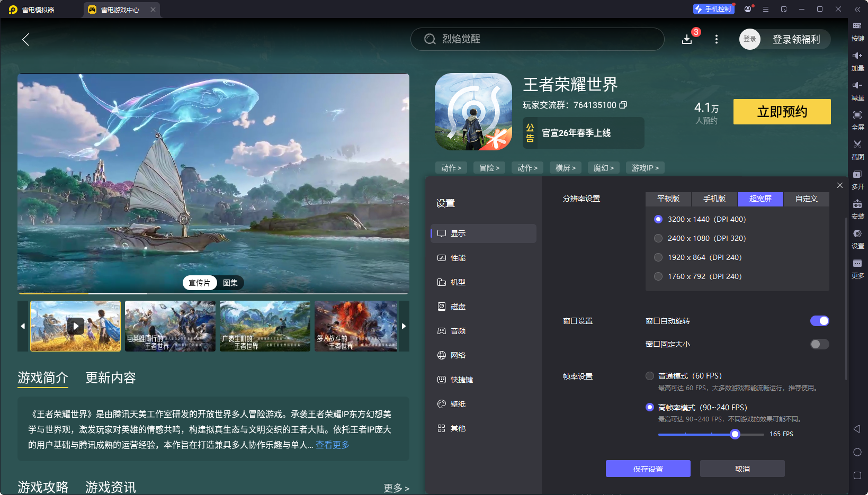
Task: Switch to the 自定义 resolution tab
Action: 806,199
